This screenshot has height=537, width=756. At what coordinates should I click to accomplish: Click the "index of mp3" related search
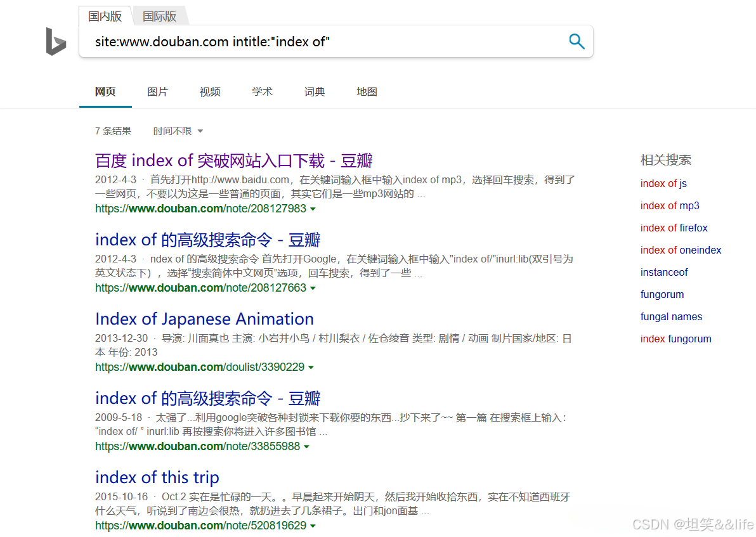click(x=670, y=205)
